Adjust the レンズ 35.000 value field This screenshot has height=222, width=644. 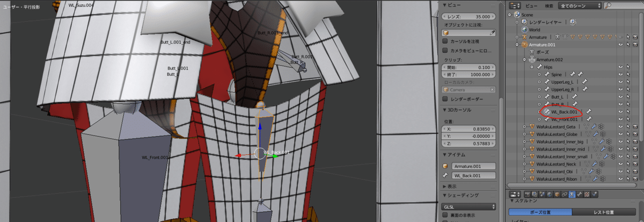(470, 16)
